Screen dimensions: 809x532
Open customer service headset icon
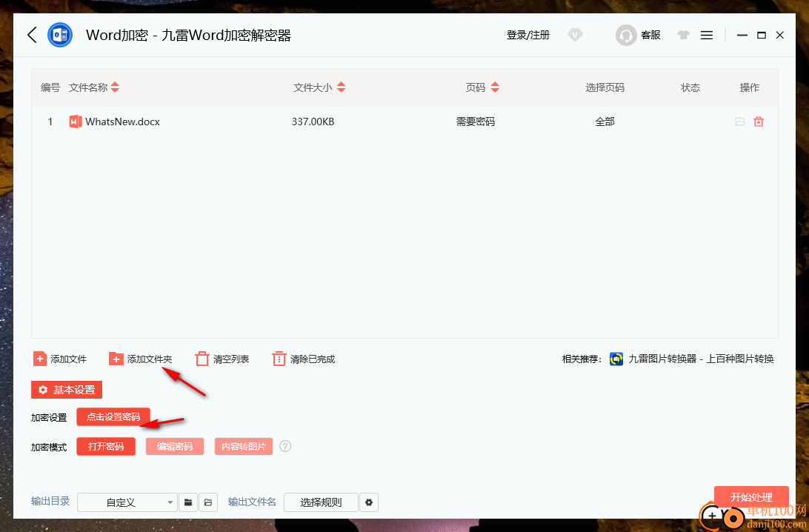[626, 35]
